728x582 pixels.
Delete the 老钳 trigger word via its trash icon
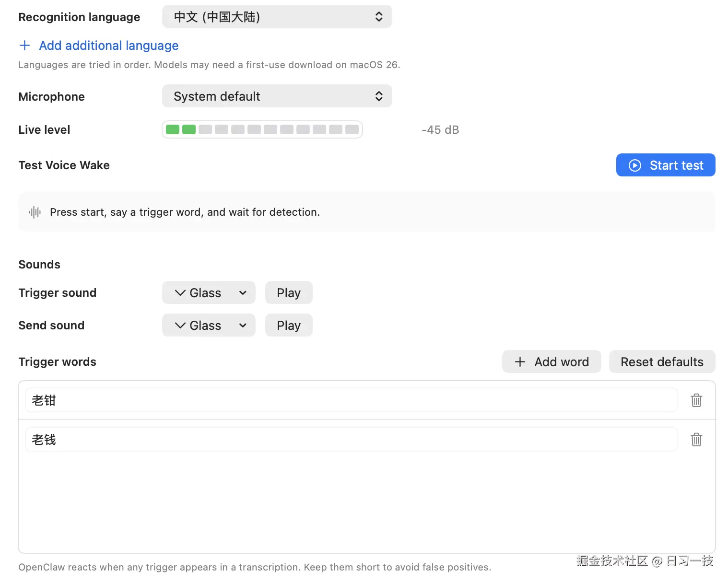[696, 400]
